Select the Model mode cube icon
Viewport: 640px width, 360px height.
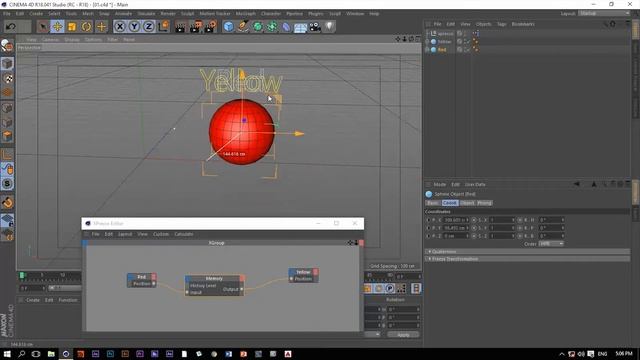[7, 64]
